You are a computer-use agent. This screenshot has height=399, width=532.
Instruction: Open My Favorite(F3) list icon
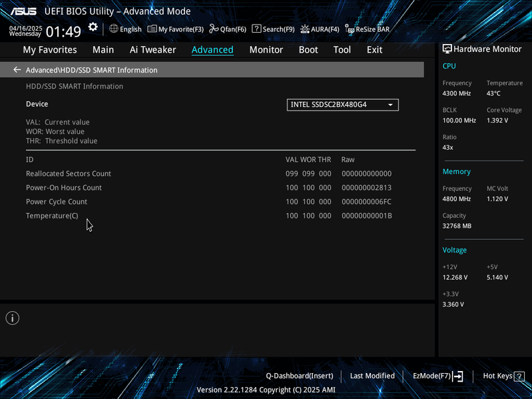(152, 29)
